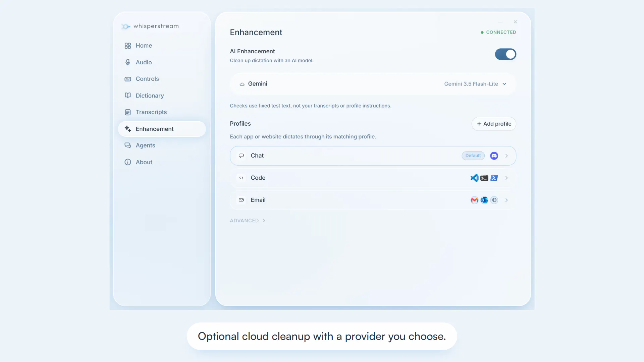The height and width of the screenshot is (362, 644).
Task: Switch to the Audio section label
Action: point(144,62)
